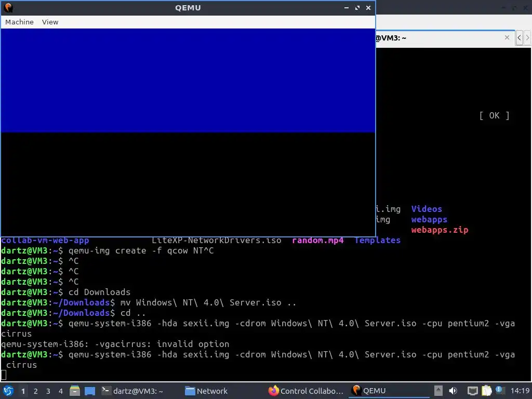Click the [ OK ] text in the terminal
The image size is (532, 399).
(494, 116)
